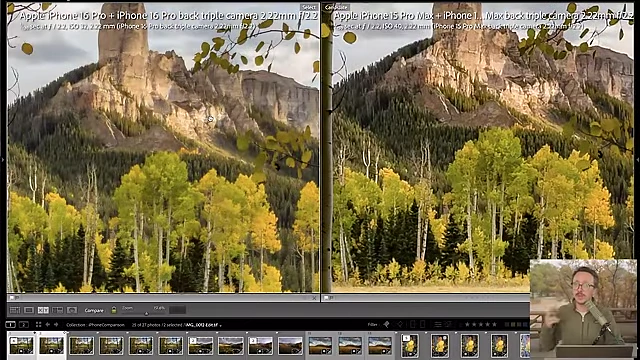Filter by one star rating
640x360 pixels.
pyautogui.click(x=467, y=324)
